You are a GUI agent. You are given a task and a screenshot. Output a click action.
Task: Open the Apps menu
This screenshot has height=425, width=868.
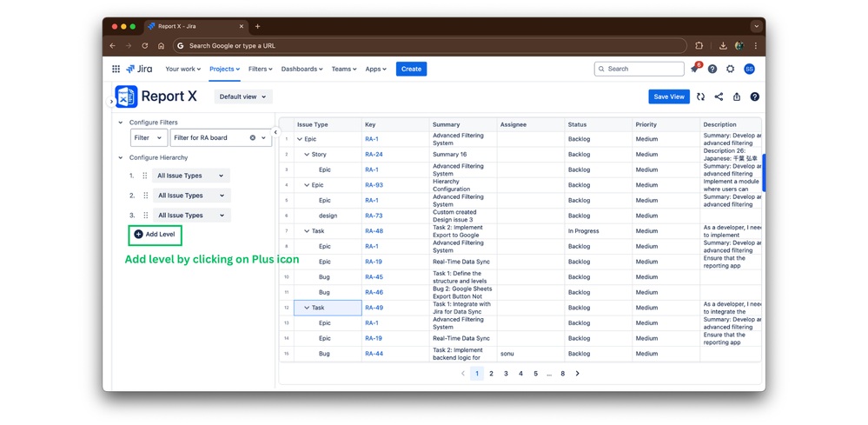coord(375,70)
